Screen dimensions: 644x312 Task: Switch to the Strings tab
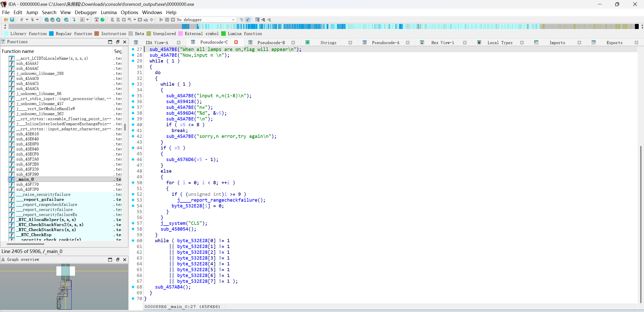(328, 43)
